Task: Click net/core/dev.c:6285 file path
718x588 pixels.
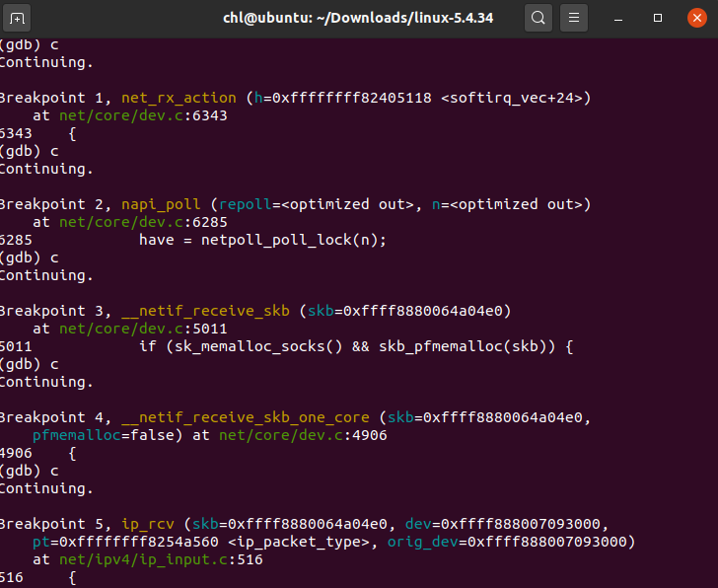Action: [143, 223]
